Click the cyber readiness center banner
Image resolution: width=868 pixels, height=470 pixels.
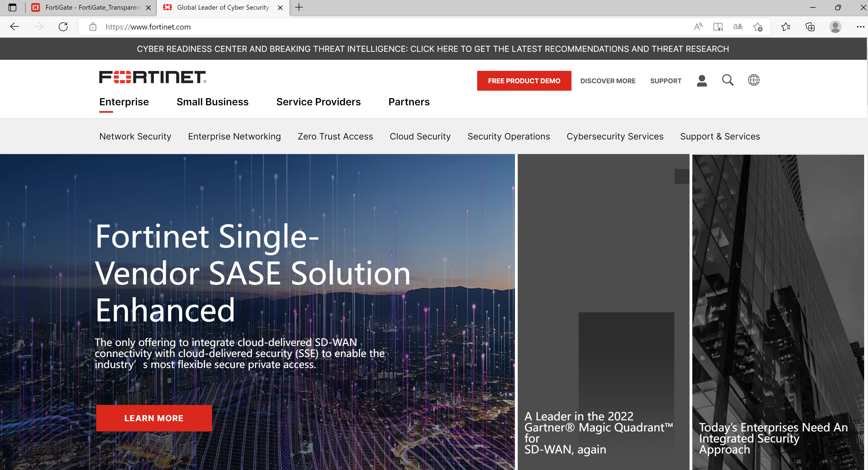(x=433, y=49)
